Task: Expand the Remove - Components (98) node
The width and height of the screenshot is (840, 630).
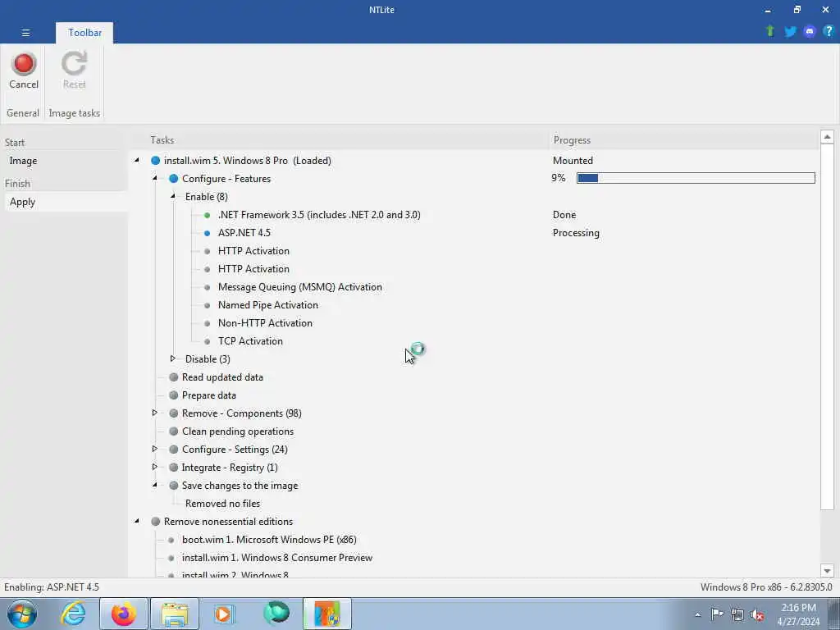Action: click(154, 413)
